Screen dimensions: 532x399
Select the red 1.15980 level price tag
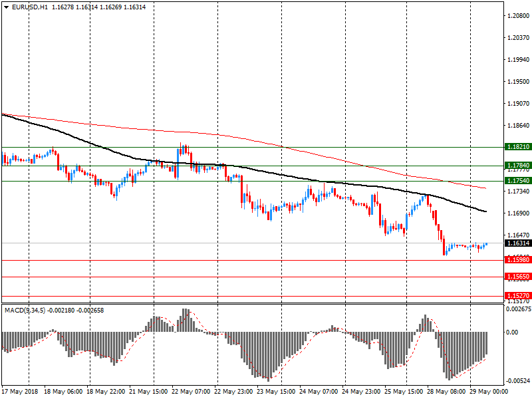[x=517, y=260]
